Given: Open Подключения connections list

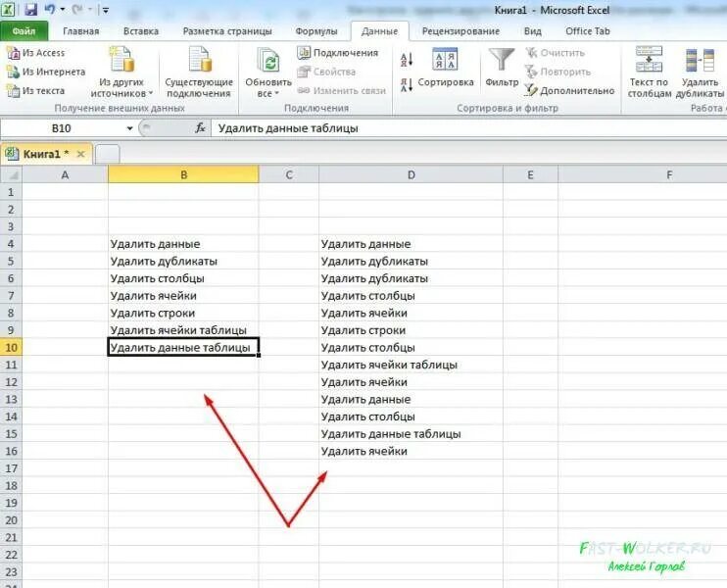Looking at the screenshot, I should (338, 53).
